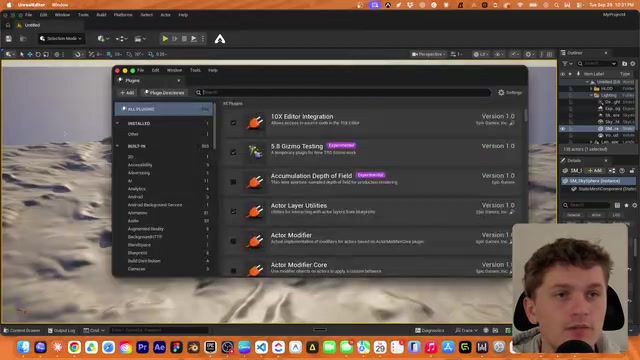Open the Blueprints toolbar dropdown
Screen dimensions: 640x360
[122, 39]
